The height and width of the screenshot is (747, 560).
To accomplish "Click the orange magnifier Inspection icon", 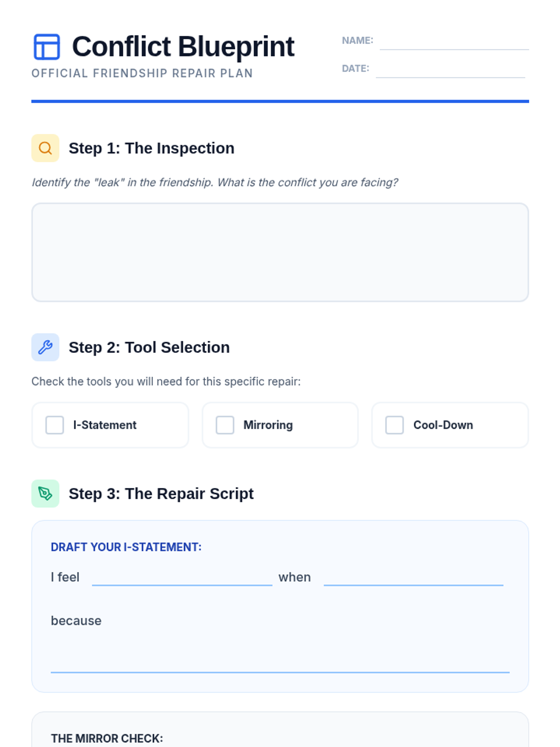I will click(45, 148).
